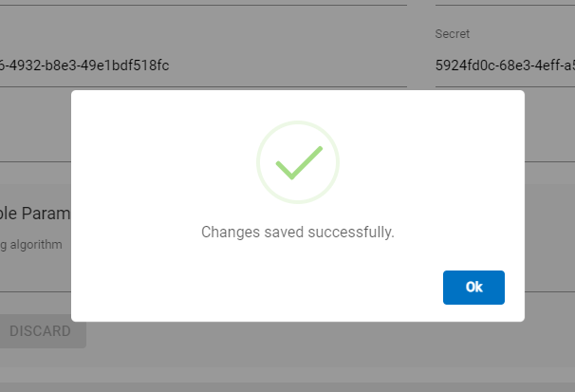Click the word 'saved' in the message

click(287, 232)
